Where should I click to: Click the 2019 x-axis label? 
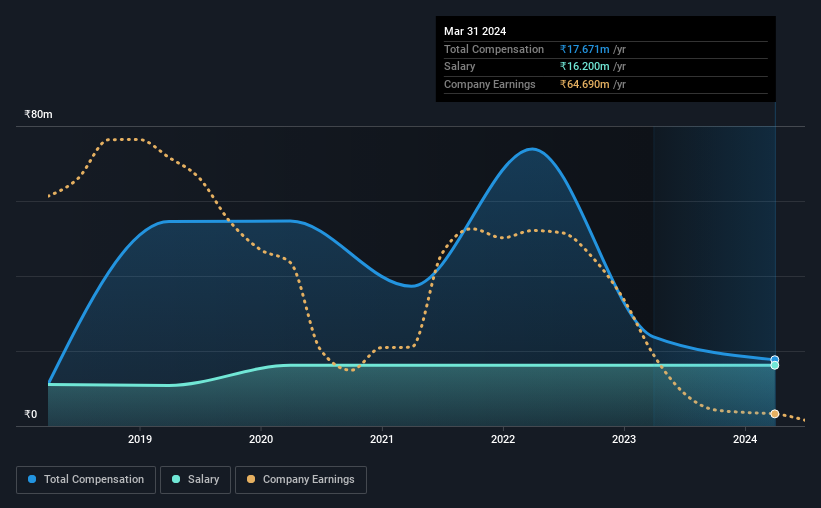140,439
